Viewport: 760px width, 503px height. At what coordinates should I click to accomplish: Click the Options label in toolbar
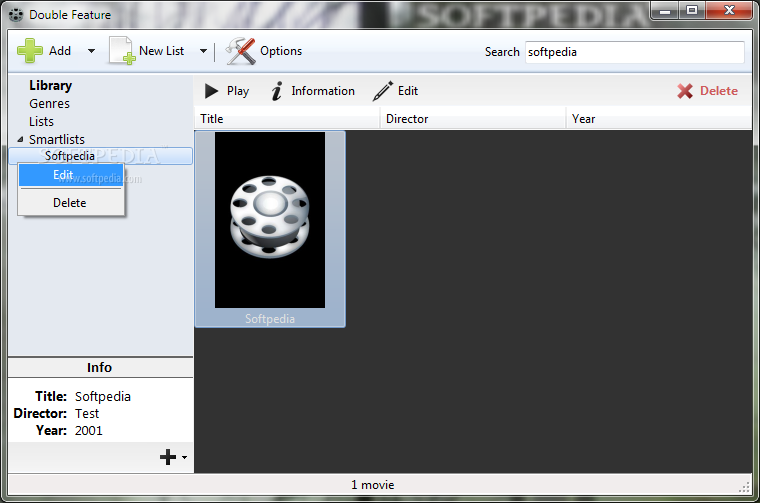pos(281,51)
